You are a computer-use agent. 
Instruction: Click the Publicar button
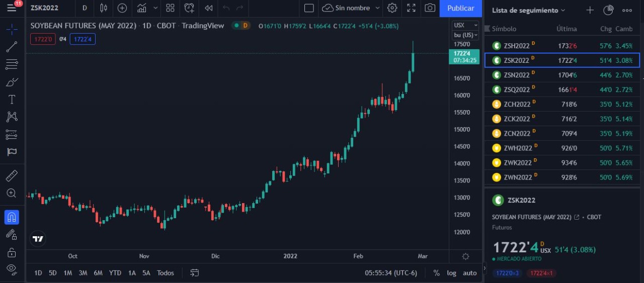pyautogui.click(x=460, y=8)
